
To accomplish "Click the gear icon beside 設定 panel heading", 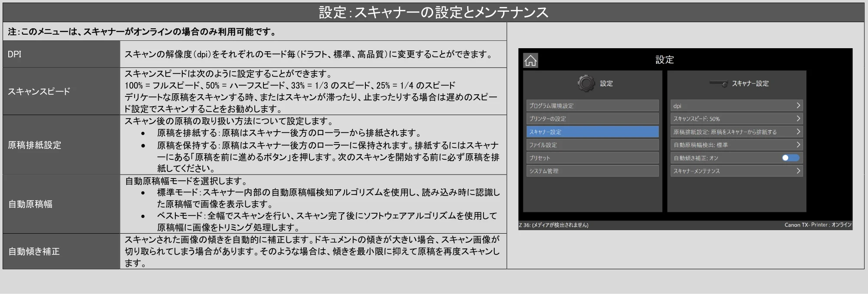I will [x=586, y=83].
